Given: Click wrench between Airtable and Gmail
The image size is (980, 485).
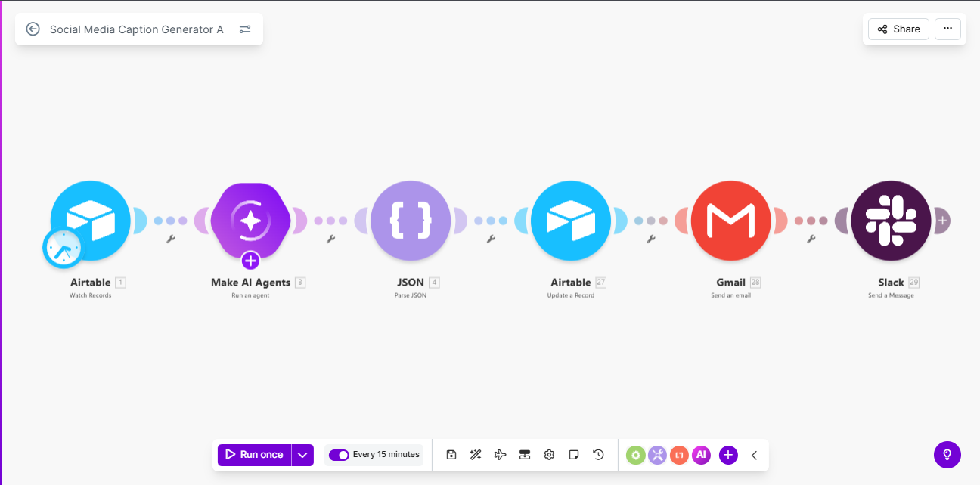Looking at the screenshot, I should point(651,239).
